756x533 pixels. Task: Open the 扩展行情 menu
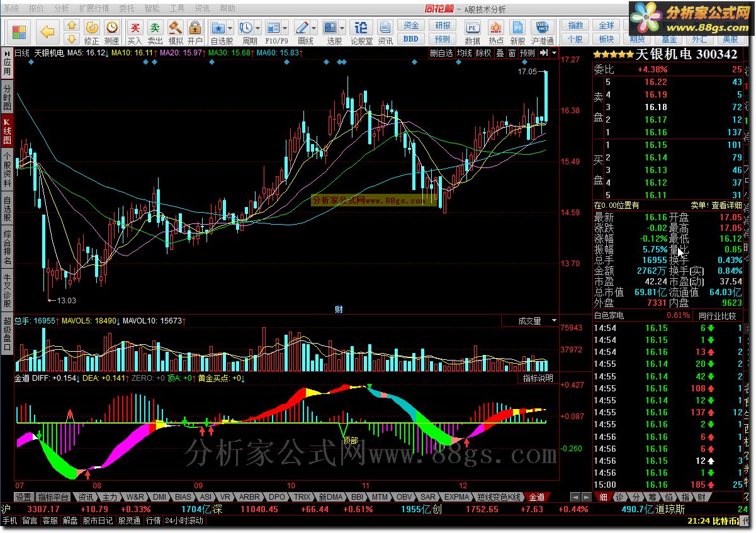click(94, 9)
